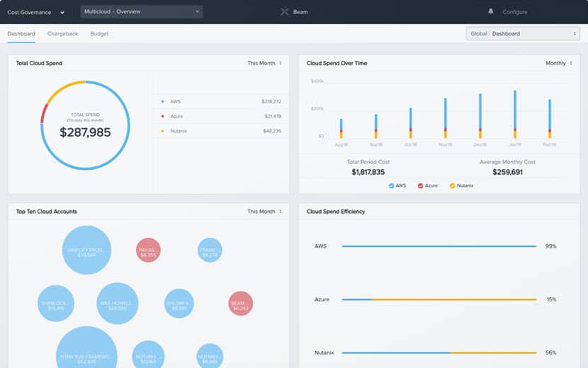Click the Aug'18 bar in spend chart
The height and width of the screenshot is (368, 588).
341,129
